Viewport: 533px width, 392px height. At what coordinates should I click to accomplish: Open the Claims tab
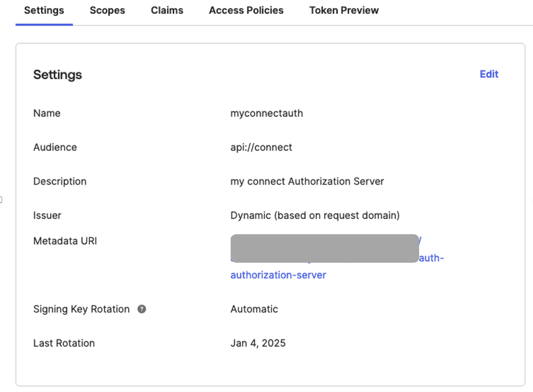click(166, 10)
